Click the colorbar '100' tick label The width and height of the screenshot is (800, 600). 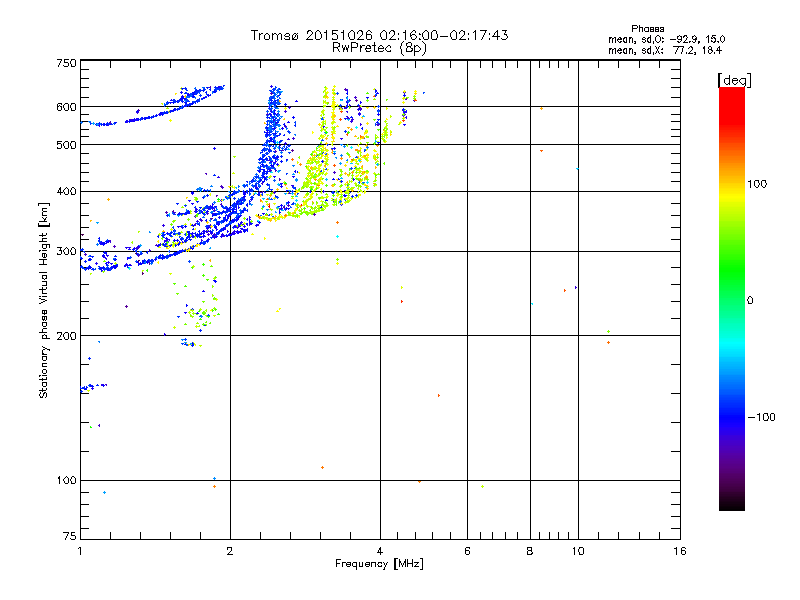pos(757,184)
